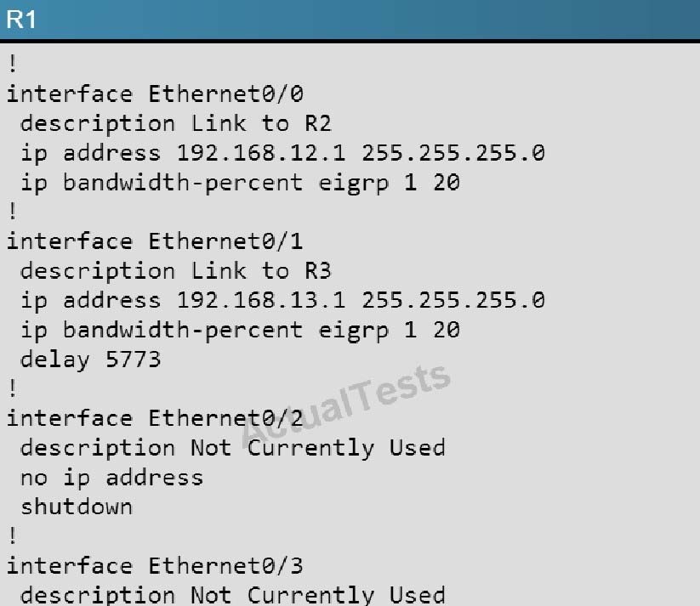Click the first ip bandwidth-percent eigrp 1 20 line

pyautogui.click(x=240, y=184)
